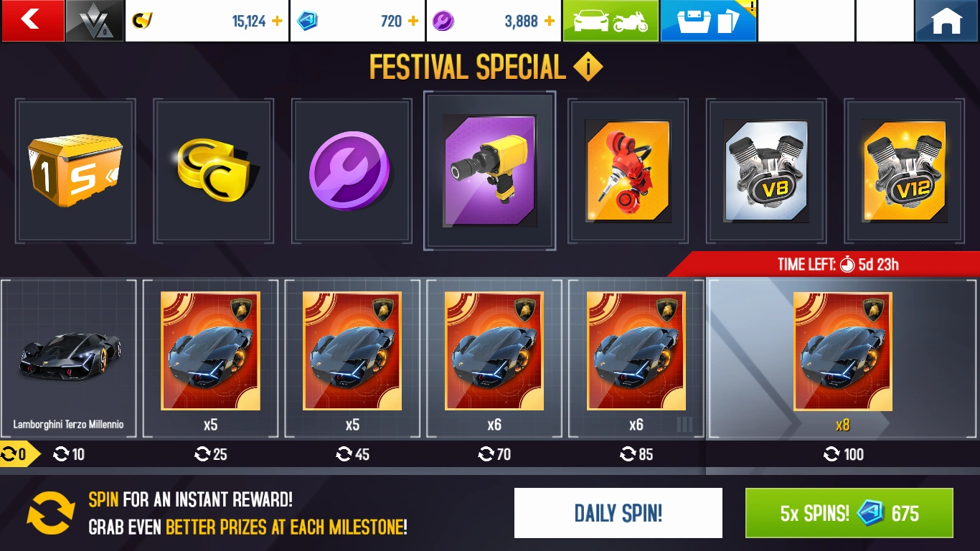Select the yellow impact wrench card
Image resolution: width=980 pixels, height=551 pixels.
pos(489,171)
